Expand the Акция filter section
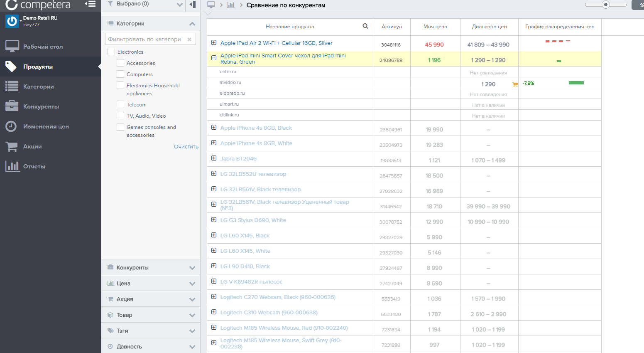The height and width of the screenshot is (353, 644). coord(151,299)
